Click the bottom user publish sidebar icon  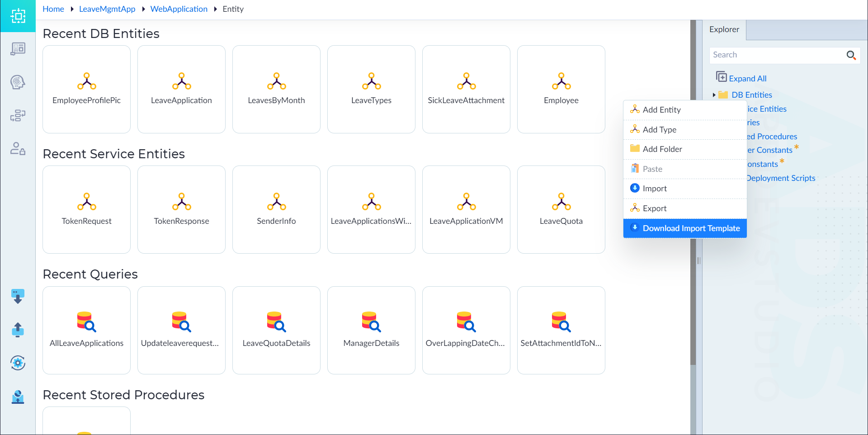[x=18, y=397]
